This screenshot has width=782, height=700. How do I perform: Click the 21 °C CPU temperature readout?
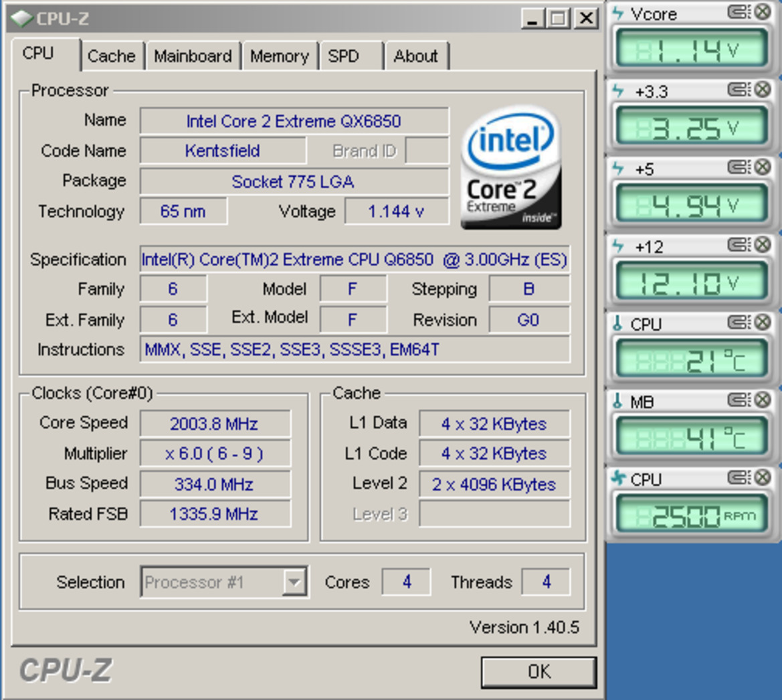click(x=692, y=358)
